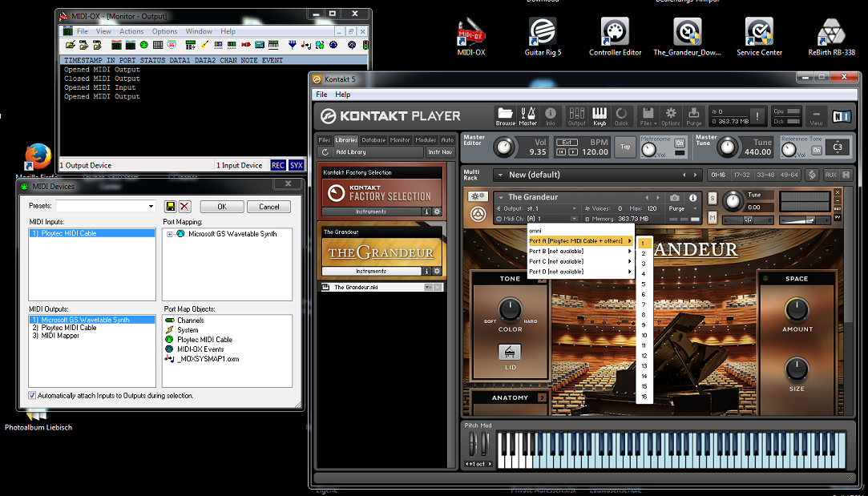Image resolution: width=868 pixels, height=496 pixels.
Task: Open the Midi Ch dropdown arrow
Action: (575, 219)
